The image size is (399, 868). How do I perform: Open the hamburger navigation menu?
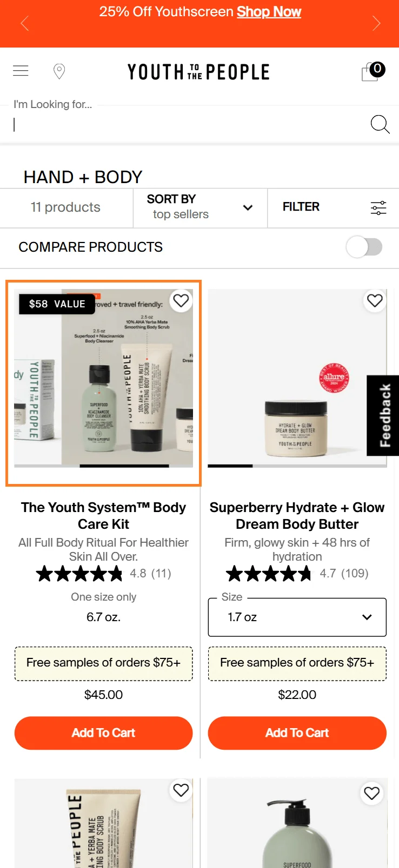point(21,70)
